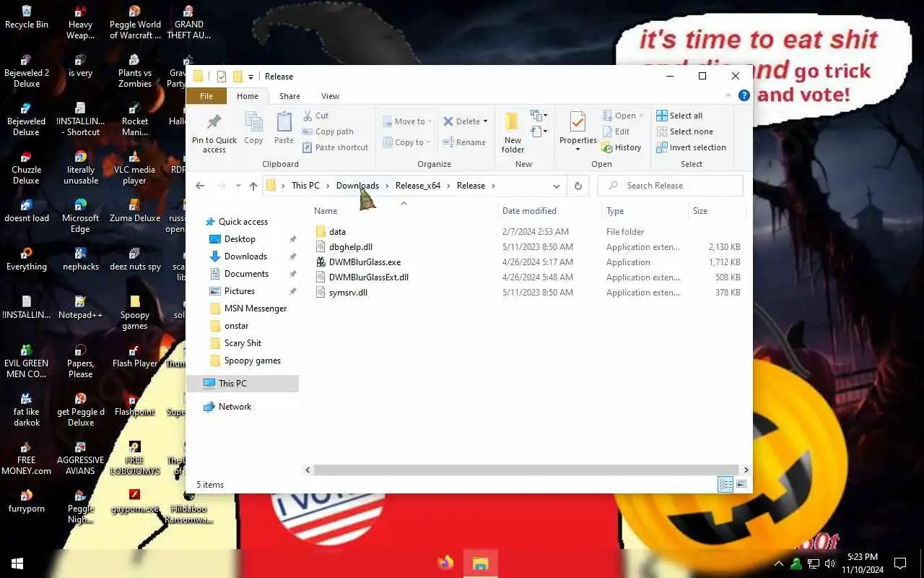Switch to the Home tab

point(248,96)
